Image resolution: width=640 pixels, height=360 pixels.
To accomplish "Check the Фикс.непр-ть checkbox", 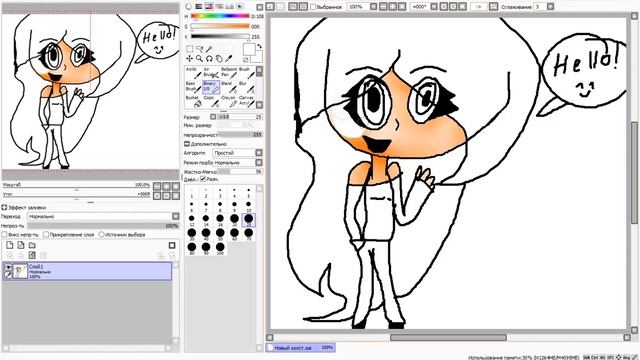I will coord(4,235).
